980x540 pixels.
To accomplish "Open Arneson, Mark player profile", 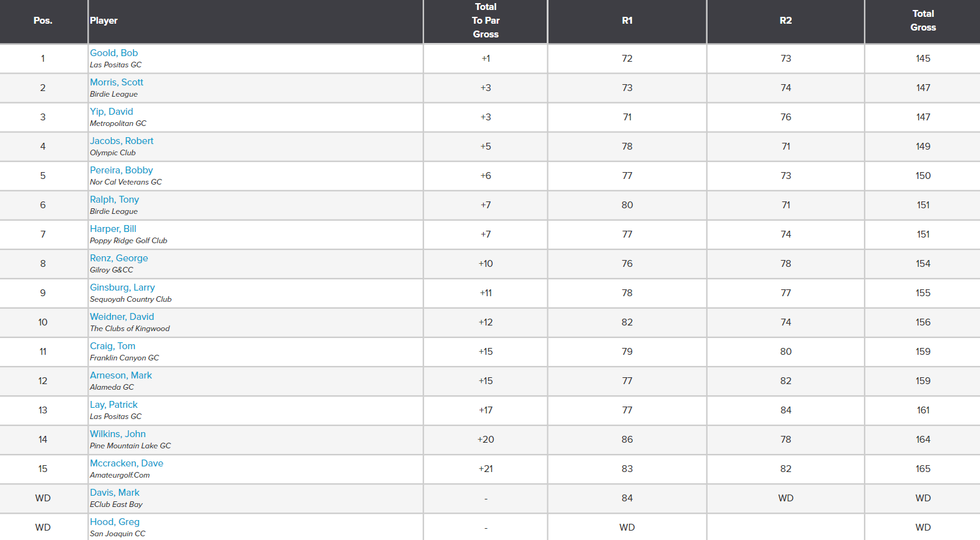I will click(x=121, y=375).
